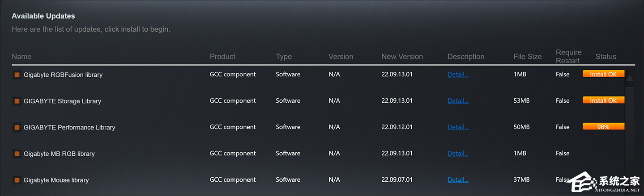Sort by Status column header
The height and width of the screenshot is (196, 644).
[x=606, y=57]
